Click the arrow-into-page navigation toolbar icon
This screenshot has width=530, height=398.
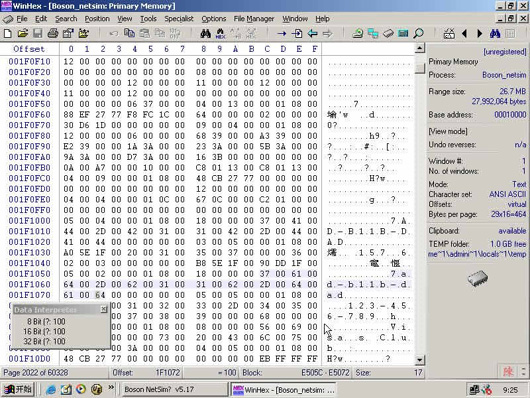[x=297, y=33]
